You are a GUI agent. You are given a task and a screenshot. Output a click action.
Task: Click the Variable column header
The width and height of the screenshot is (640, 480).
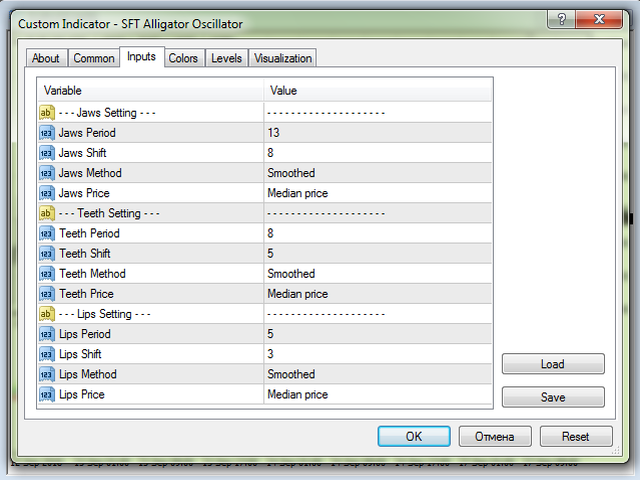150,91
